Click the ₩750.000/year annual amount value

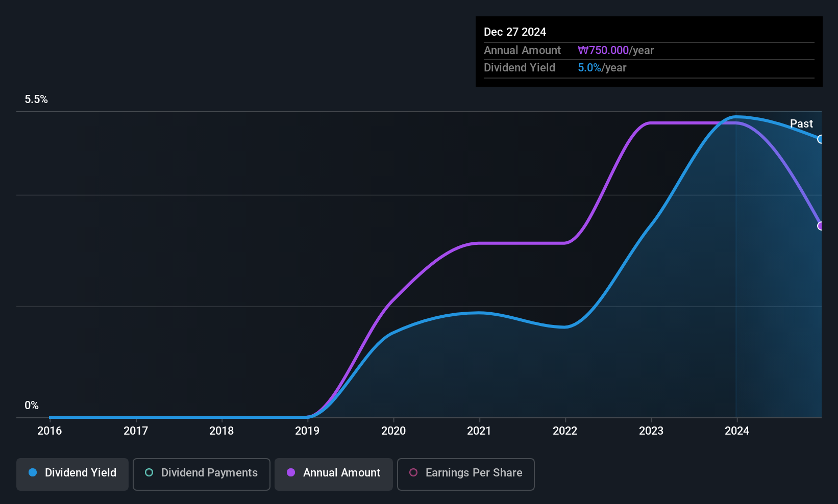pos(615,51)
